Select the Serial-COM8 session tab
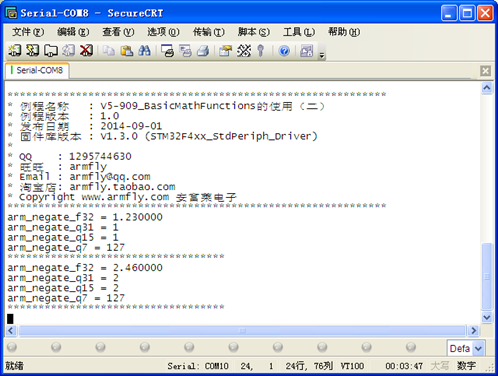The height and width of the screenshot is (376, 498). [37, 70]
